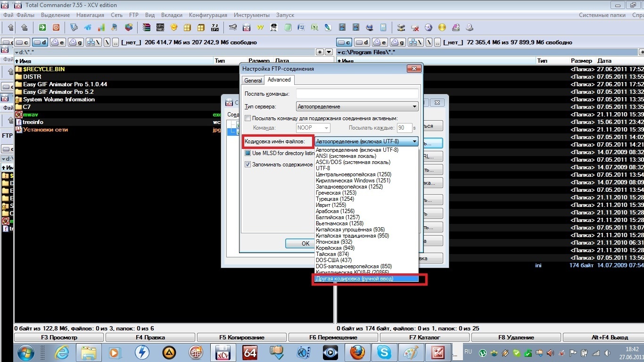Click the 'Посылать каждые' seconds field
This screenshot has width=644, height=362.
coord(404,128)
